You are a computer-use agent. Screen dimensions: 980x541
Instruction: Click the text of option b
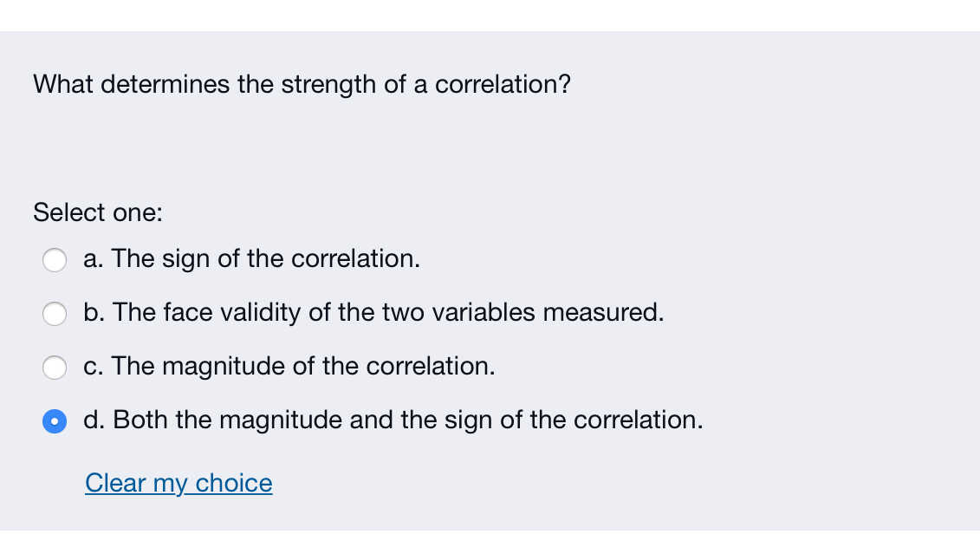(373, 312)
